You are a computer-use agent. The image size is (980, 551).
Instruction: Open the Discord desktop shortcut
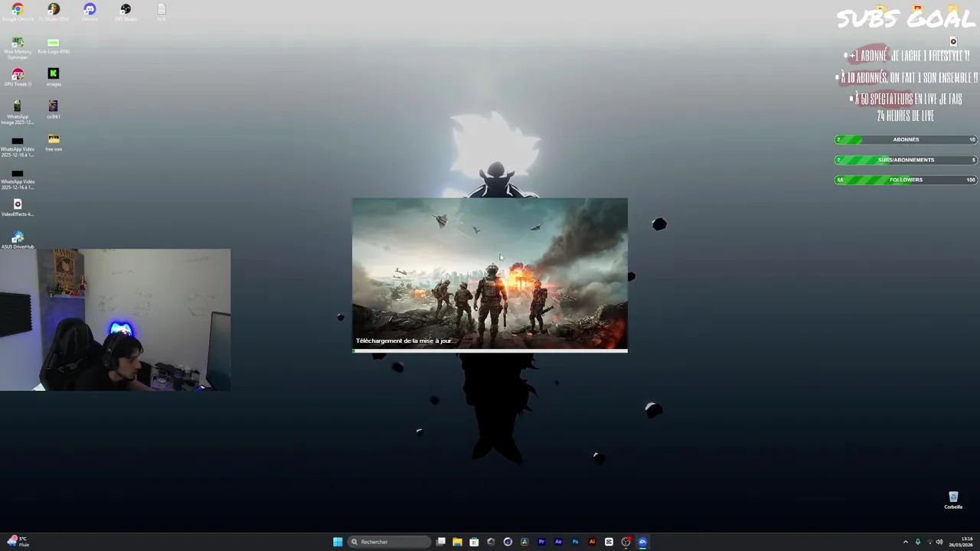pyautogui.click(x=90, y=11)
